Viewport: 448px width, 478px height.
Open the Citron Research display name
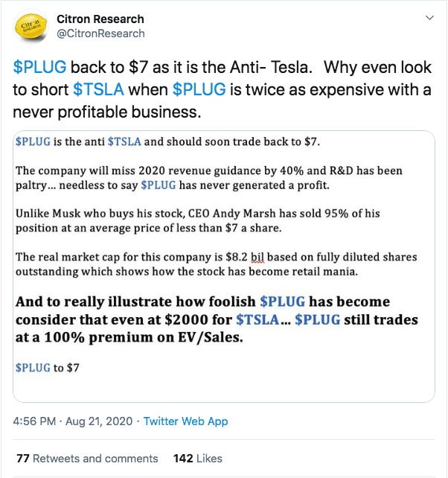pyautogui.click(x=100, y=19)
